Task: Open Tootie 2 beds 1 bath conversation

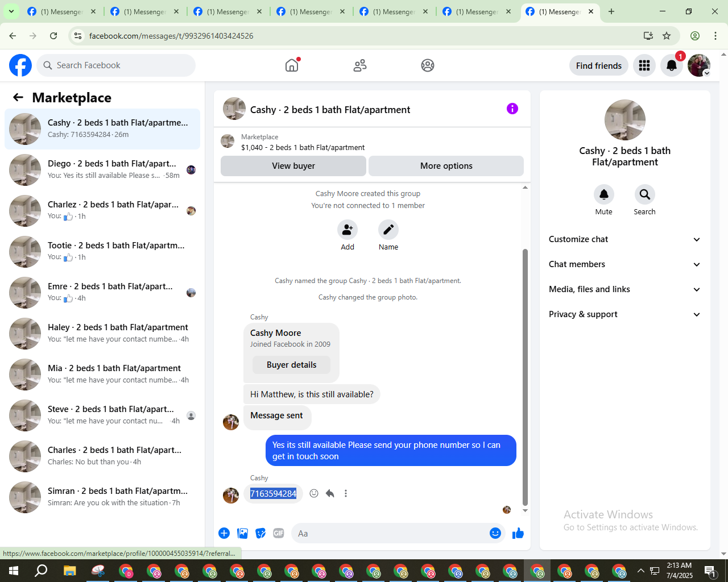Action: (x=102, y=252)
